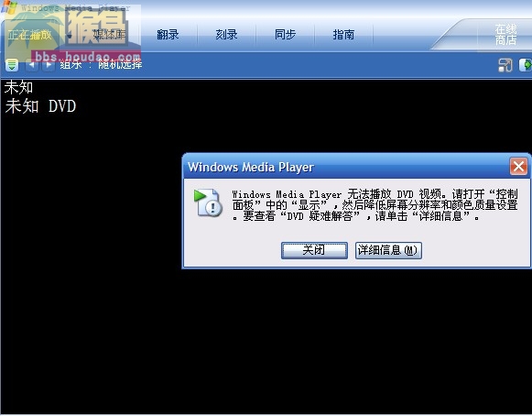Open the 翻录 (Rip) tab
532x416 pixels.
[168, 35]
